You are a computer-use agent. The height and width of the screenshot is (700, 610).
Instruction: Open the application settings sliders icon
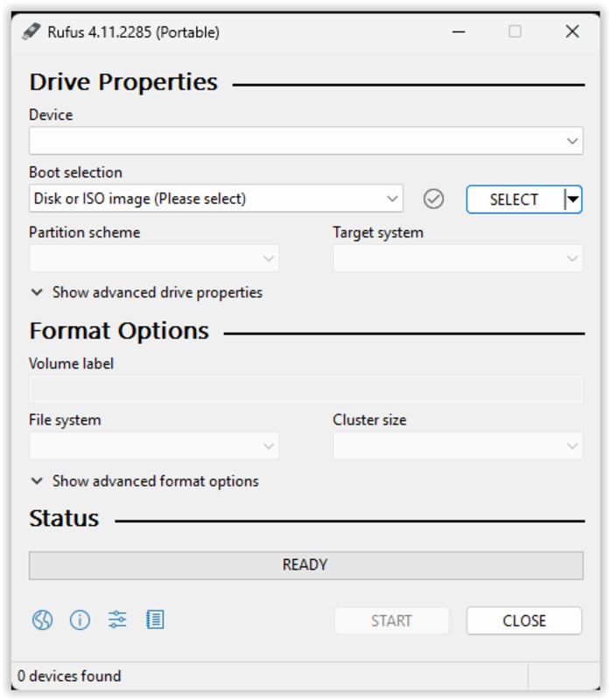coord(117,619)
